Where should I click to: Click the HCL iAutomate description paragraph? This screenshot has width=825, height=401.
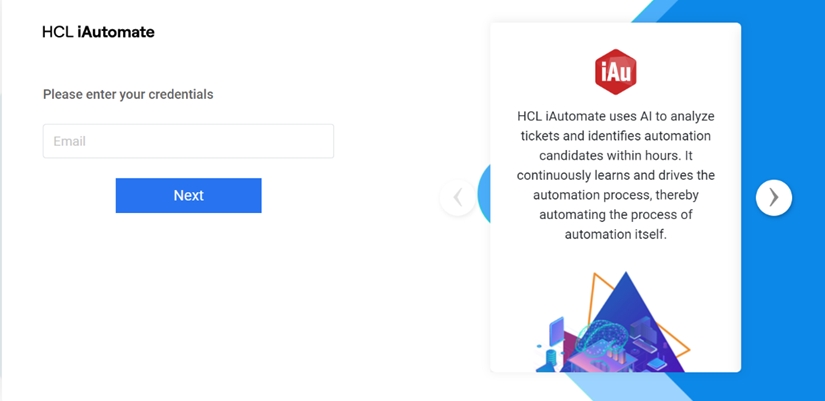pos(615,175)
